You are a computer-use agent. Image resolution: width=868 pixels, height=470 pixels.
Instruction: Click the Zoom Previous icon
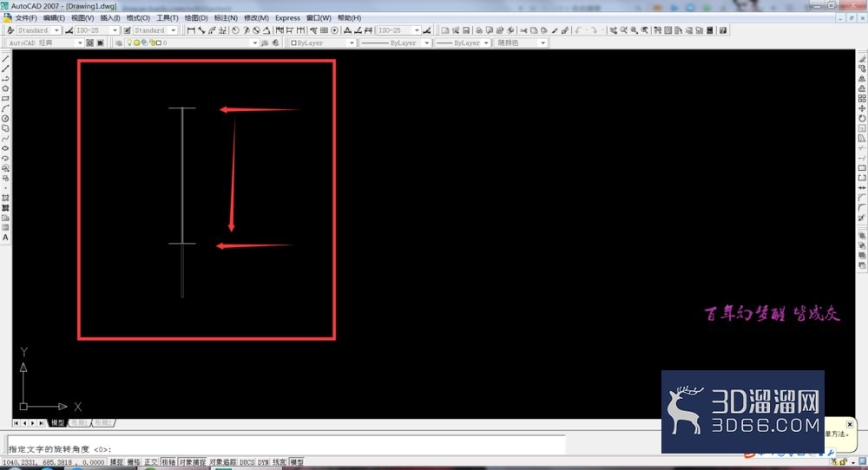pos(645,30)
